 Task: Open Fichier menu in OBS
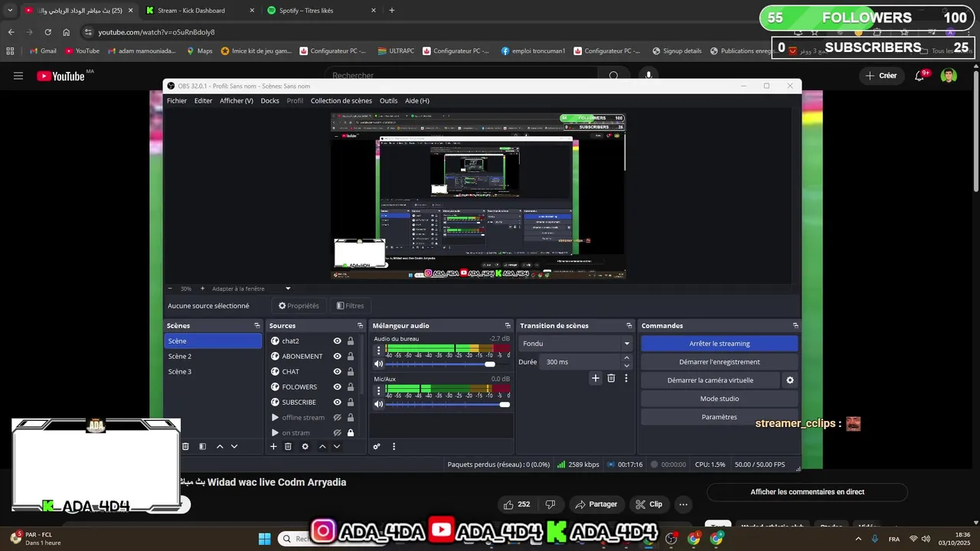pyautogui.click(x=177, y=101)
